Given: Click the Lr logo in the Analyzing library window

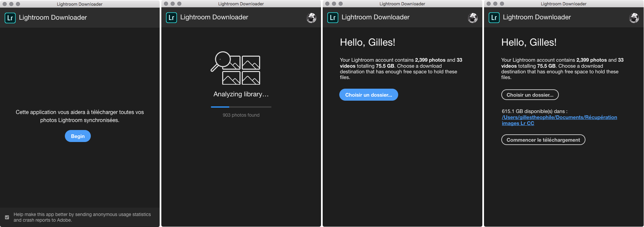Looking at the screenshot, I should point(171,17).
